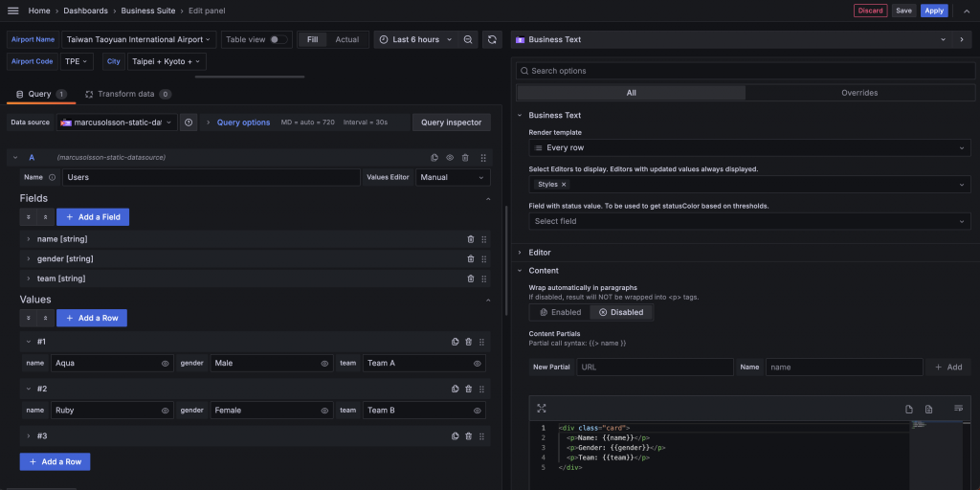Select Enabled for wrapping in paragraphs
This screenshot has height=490, width=980.
pyautogui.click(x=560, y=312)
